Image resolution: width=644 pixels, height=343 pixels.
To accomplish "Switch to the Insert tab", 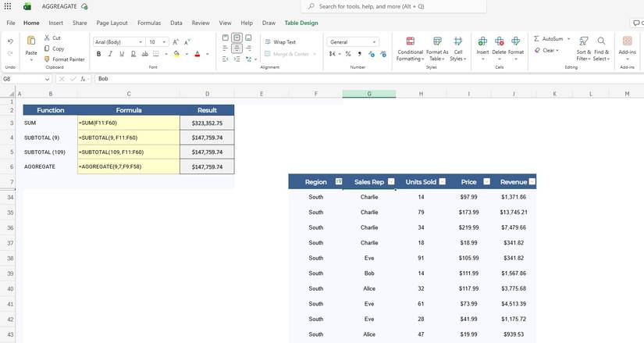I will (x=56, y=23).
